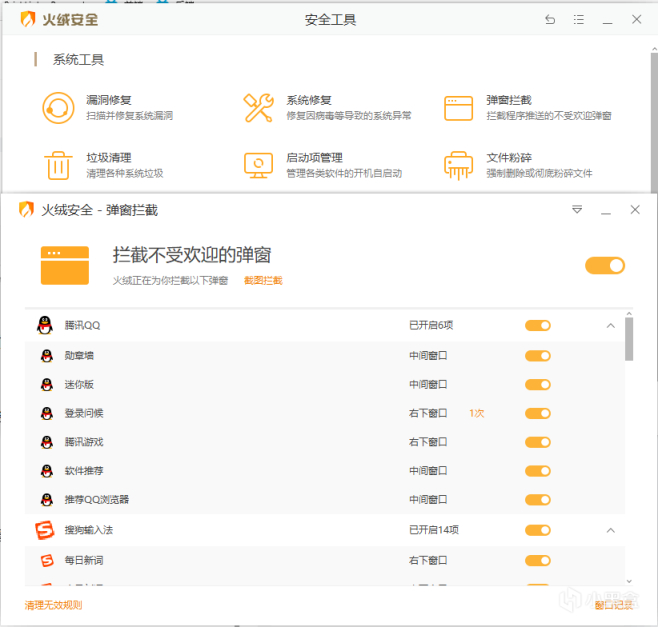Select the 系统修复 title text
Screen dimensions: 658x627
pyautogui.click(x=309, y=100)
